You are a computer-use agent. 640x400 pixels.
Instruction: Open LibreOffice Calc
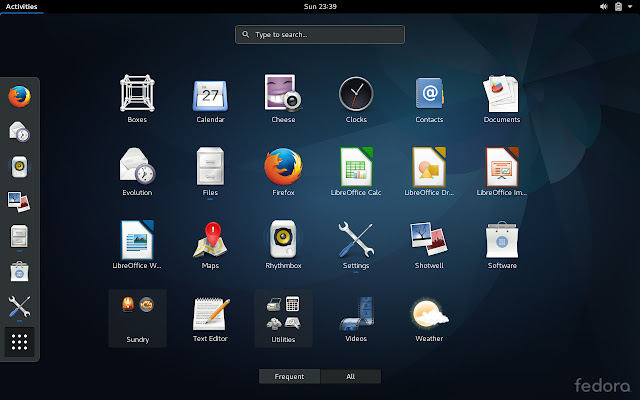356,171
